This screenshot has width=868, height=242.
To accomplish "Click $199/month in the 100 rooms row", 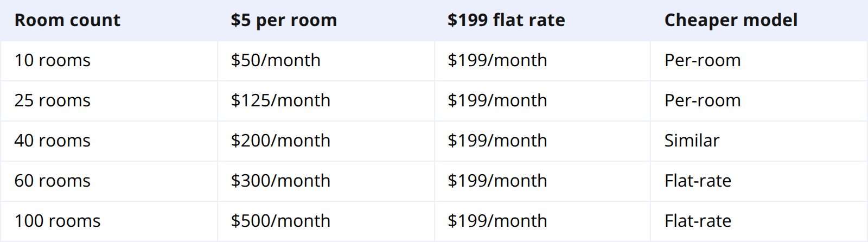I will click(x=497, y=221).
